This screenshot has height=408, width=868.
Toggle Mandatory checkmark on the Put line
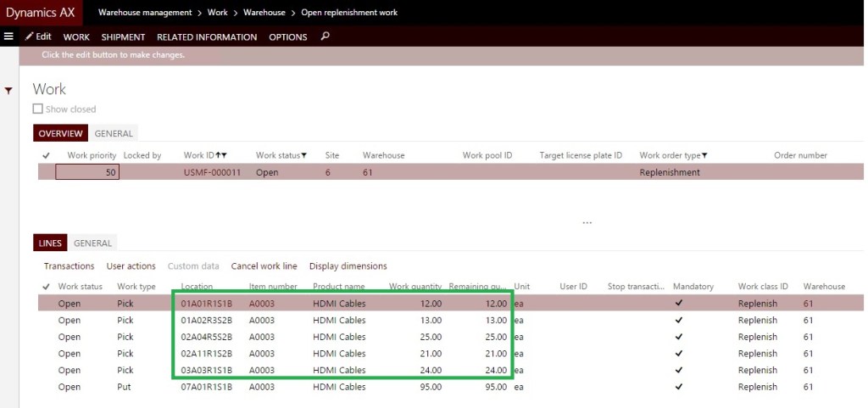pyautogui.click(x=679, y=387)
